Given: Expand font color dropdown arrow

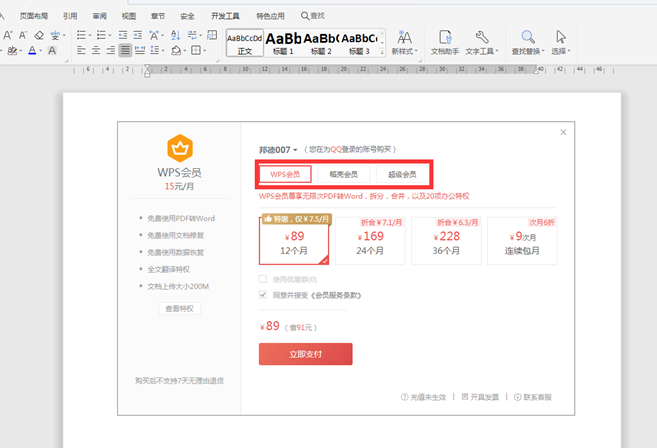Looking at the screenshot, I should tap(41, 51).
